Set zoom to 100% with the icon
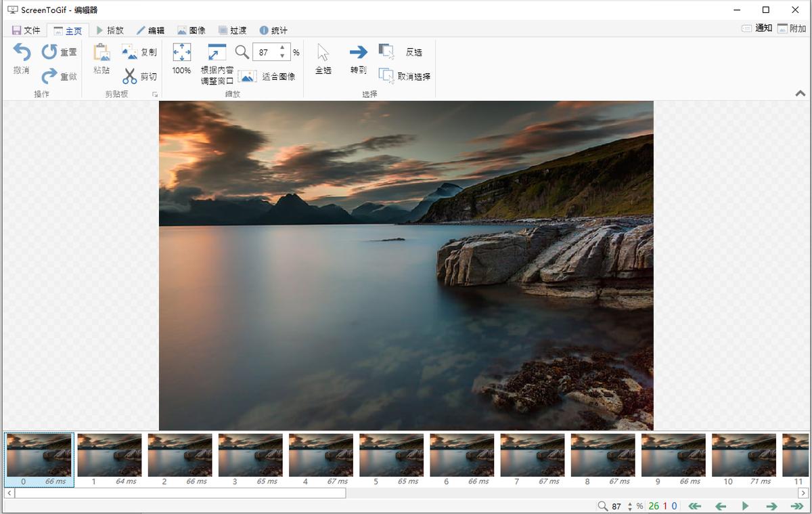 [181, 53]
